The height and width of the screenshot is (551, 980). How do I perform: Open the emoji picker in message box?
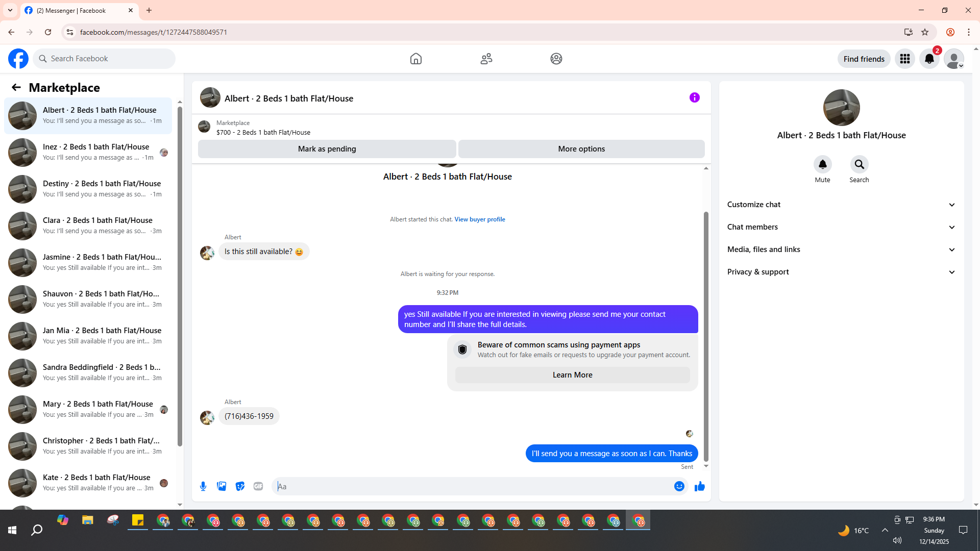coord(679,486)
